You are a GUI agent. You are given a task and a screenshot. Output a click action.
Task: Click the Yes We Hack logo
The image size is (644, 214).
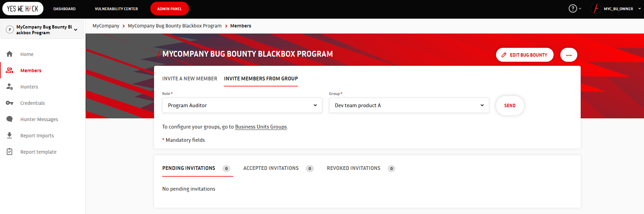coord(23,9)
